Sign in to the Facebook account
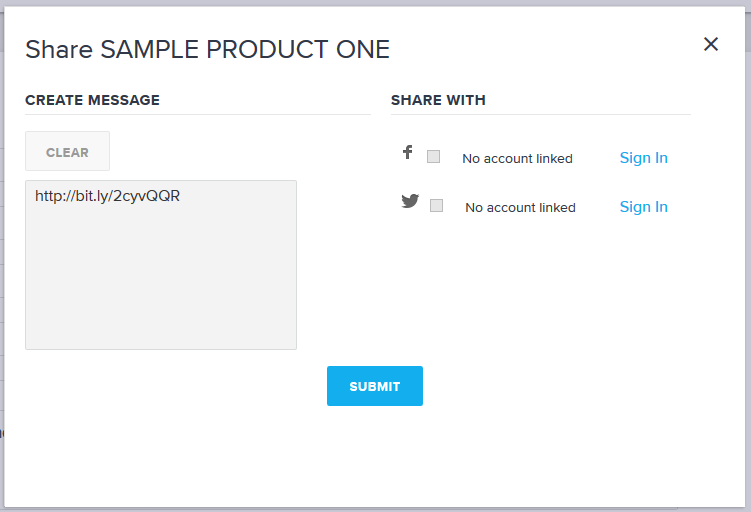This screenshot has width=751, height=512. [643, 158]
